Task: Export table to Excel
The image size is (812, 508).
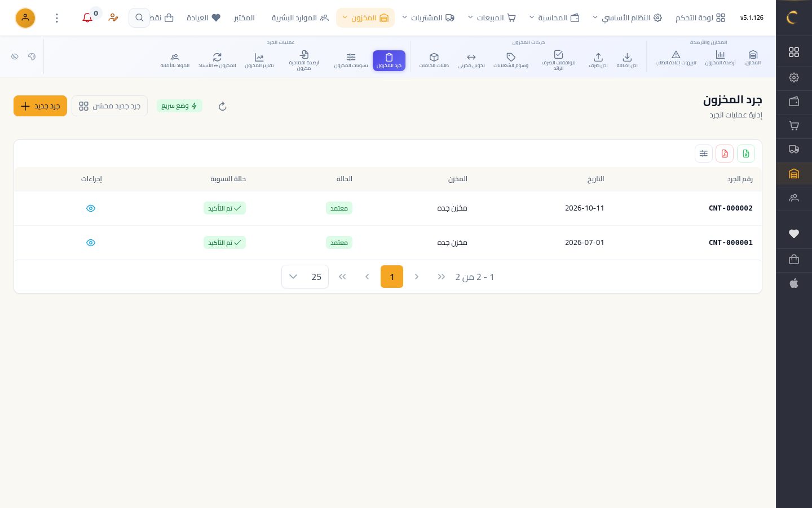Action: [x=746, y=154]
